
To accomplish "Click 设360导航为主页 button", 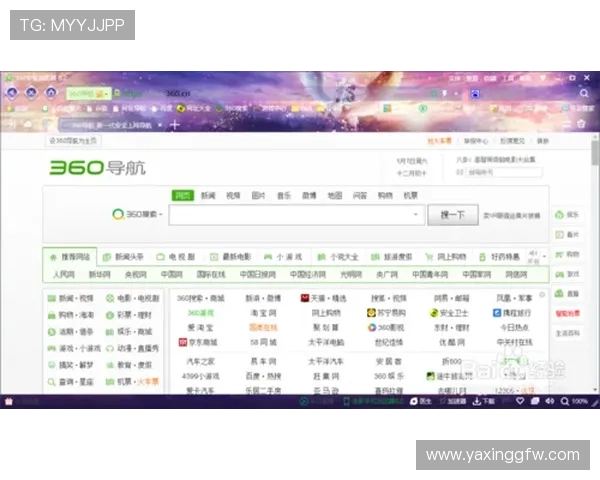I will (73, 141).
